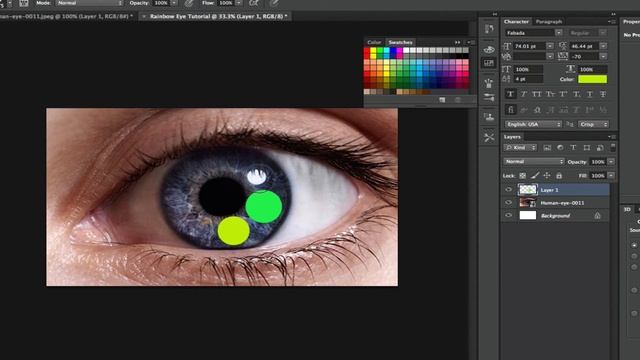Viewport: 640px width, 360px height.
Task: Hide Layer 1 visibility eye
Action: pos(509,190)
